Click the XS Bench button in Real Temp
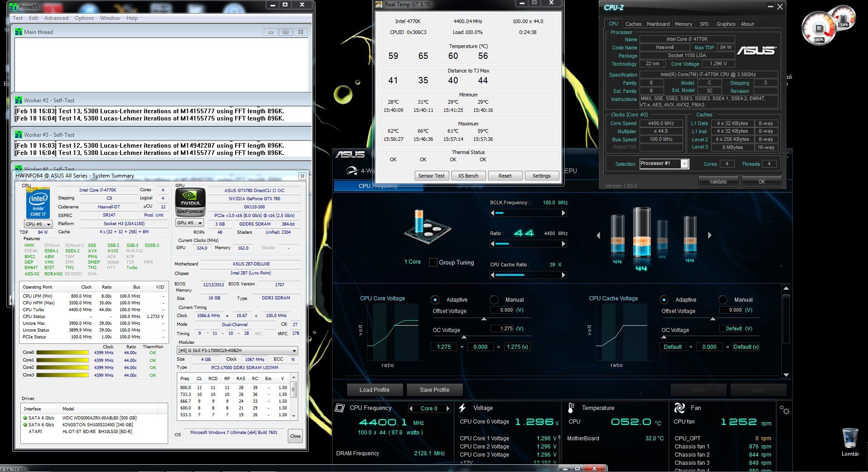The image size is (868, 472). click(468, 176)
